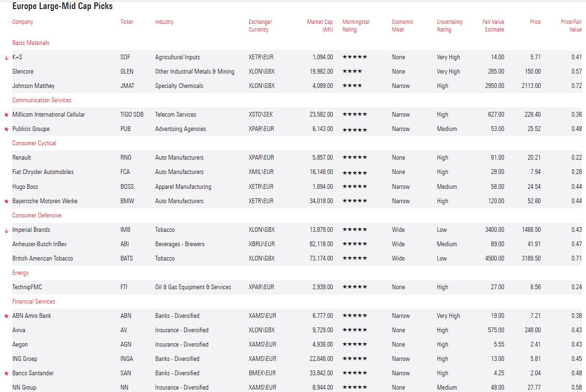Click the red down arrow beside Imperial Brands
This screenshot has height=392, width=586.
click(x=6, y=230)
